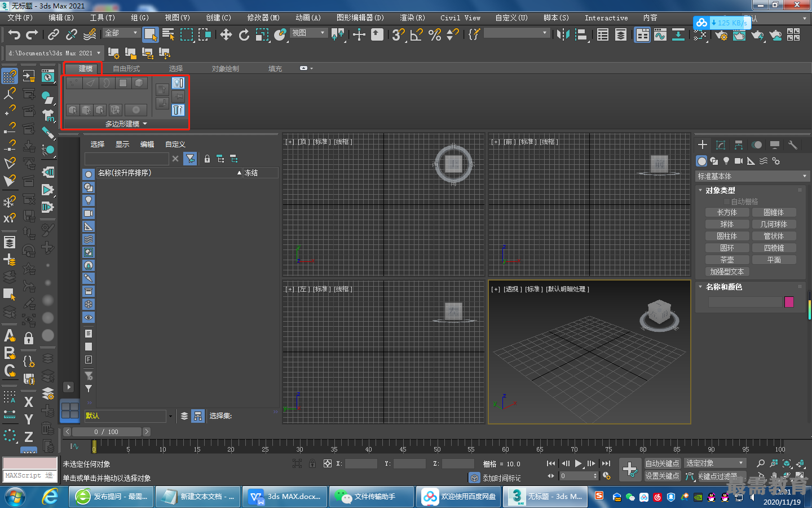This screenshot has height=508, width=812.
Task: Click the Redo arrow icon
Action: [x=32, y=35]
